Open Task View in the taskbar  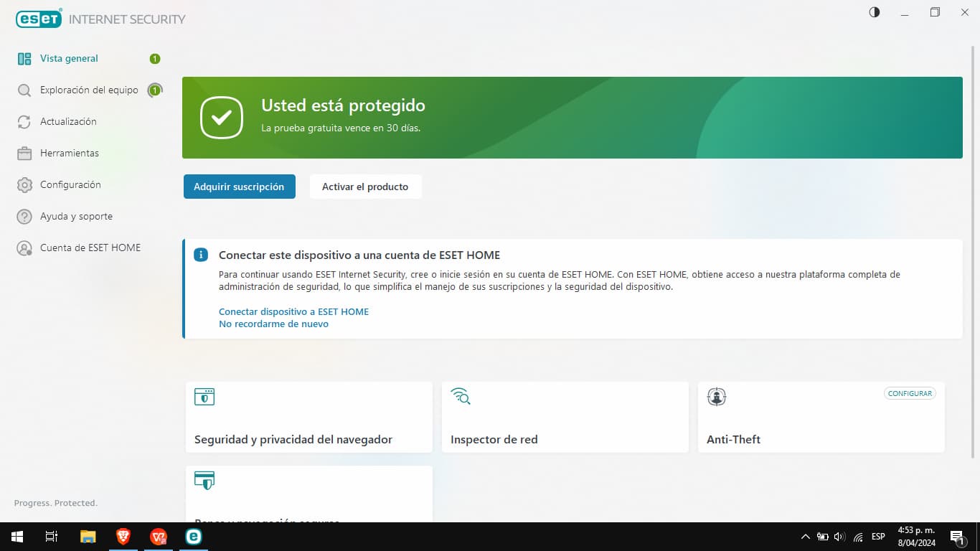pyautogui.click(x=52, y=537)
